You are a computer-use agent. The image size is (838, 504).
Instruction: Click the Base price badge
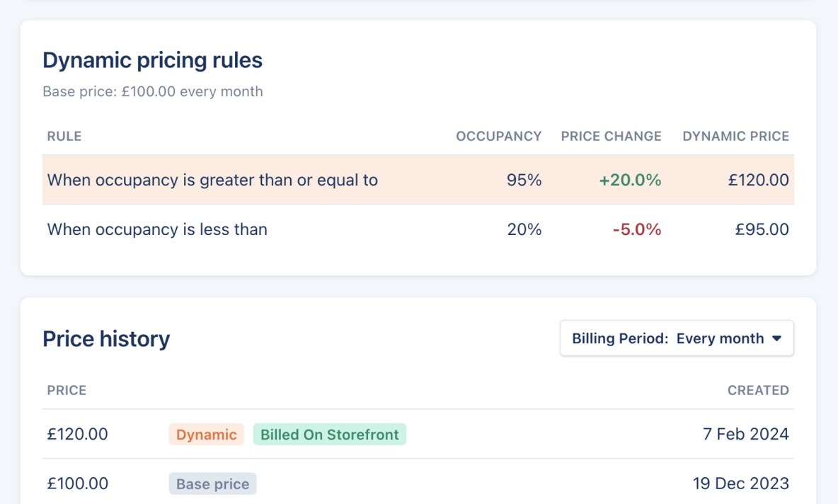[x=212, y=483]
